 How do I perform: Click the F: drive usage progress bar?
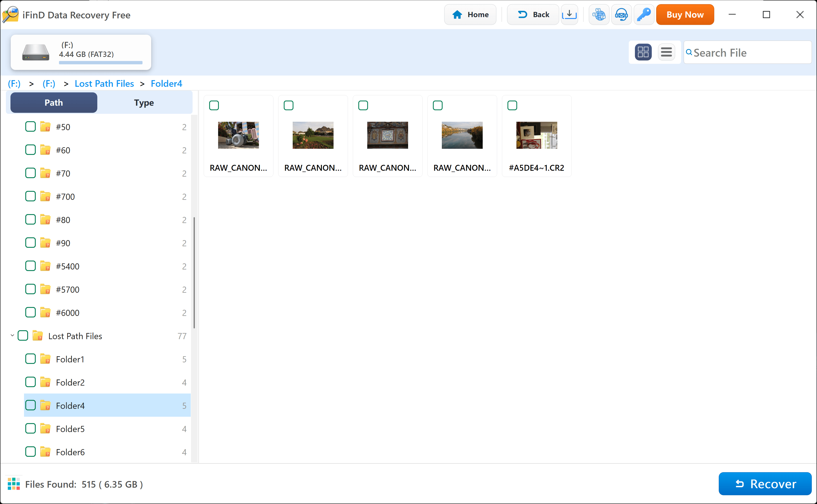coord(100,63)
